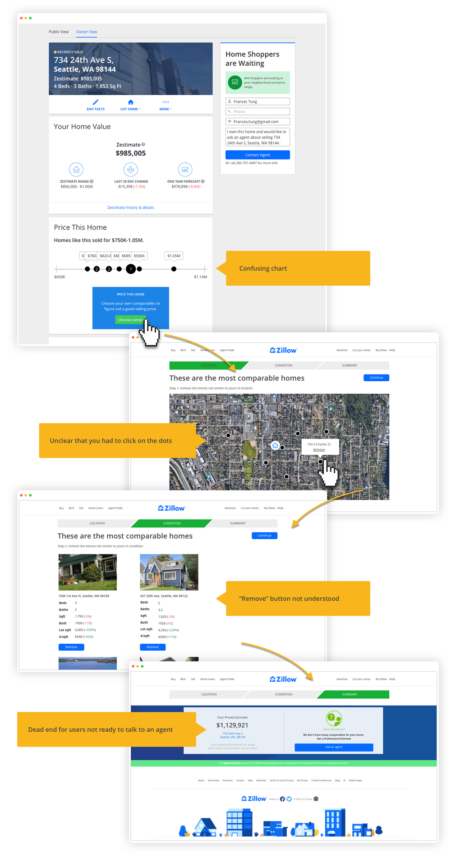Click the Facebook icon in footer

282,799
